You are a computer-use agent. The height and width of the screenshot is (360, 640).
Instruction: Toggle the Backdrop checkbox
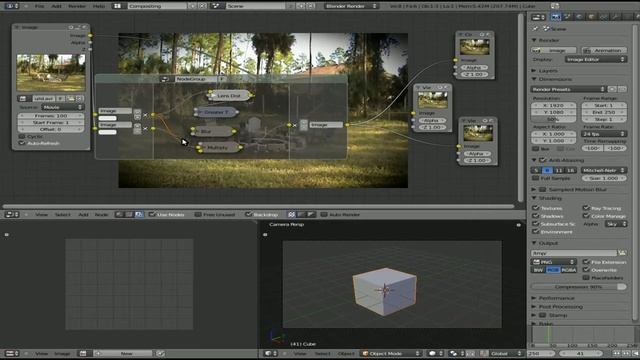click(248, 214)
